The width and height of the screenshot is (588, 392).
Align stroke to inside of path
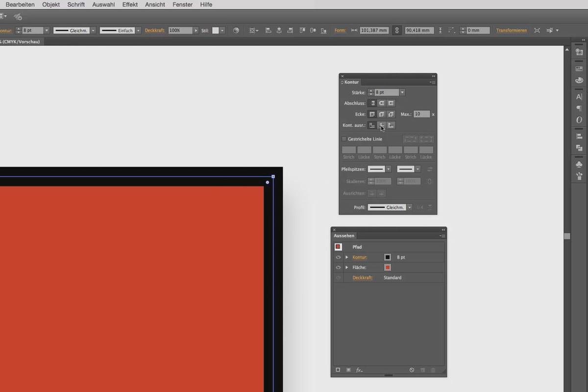382,125
